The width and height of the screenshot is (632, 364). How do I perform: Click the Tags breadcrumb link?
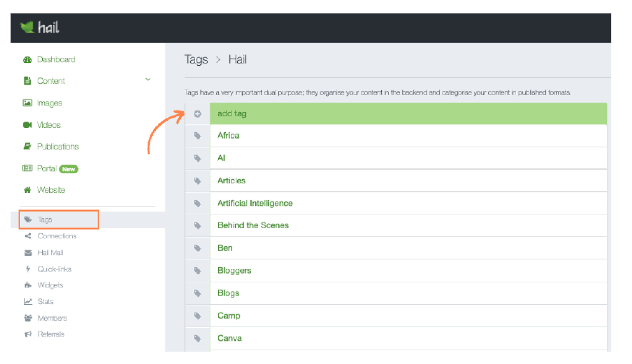tap(196, 59)
